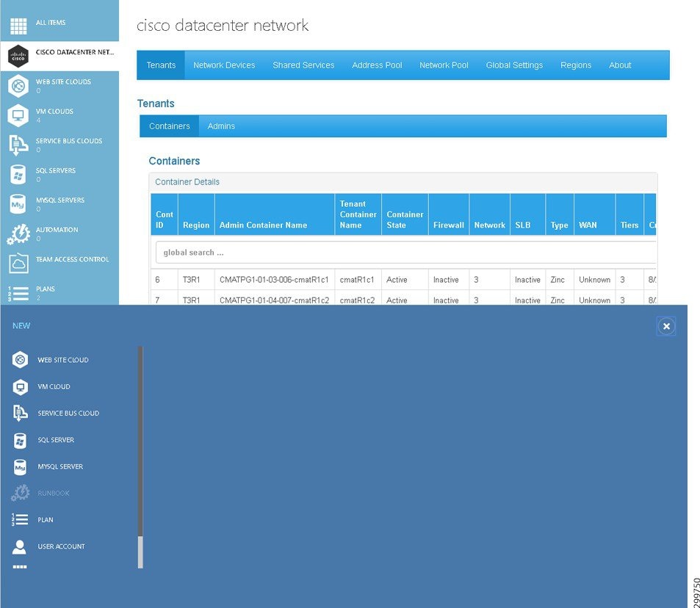This screenshot has width=700, height=608.
Task: Switch to Global Settings tab
Action: pyautogui.click(x=514, y=65)
